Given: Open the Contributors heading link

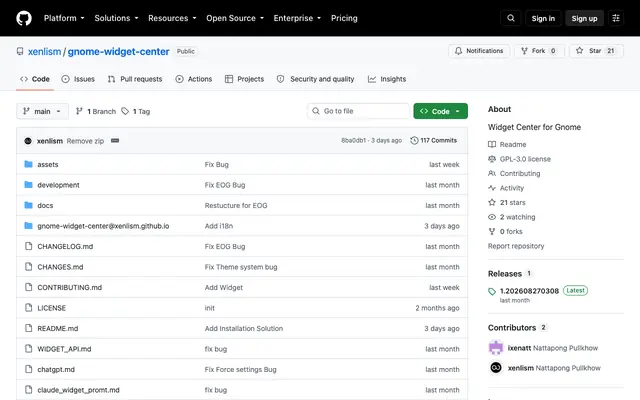Looking at the screenshot, I should pyautogui.click(x=512, y=328).
